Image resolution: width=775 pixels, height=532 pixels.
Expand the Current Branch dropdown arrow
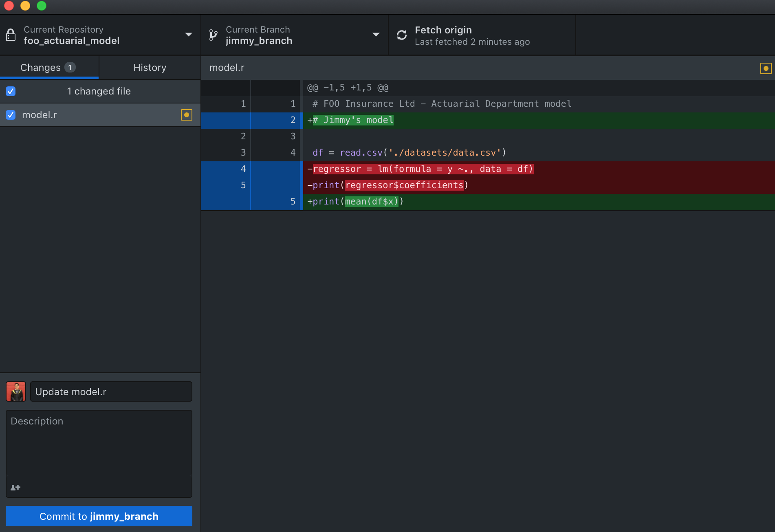tap(376, 35)
